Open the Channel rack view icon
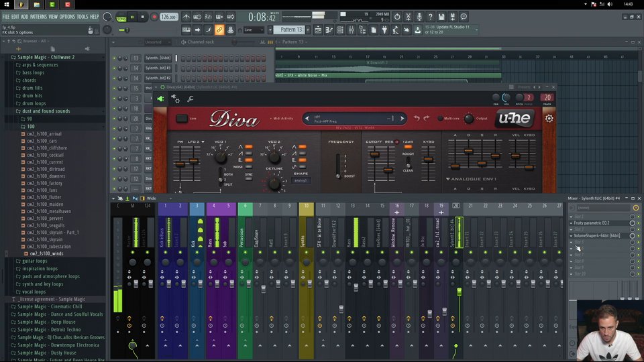This screenshot has width=644, height=362. click(340, 29)
